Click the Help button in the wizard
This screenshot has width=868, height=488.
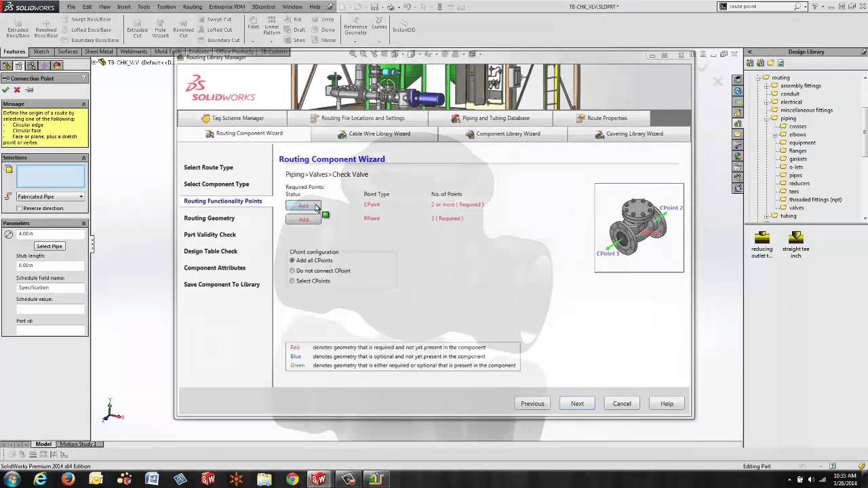pyautogui.click(x=667, y=403)
